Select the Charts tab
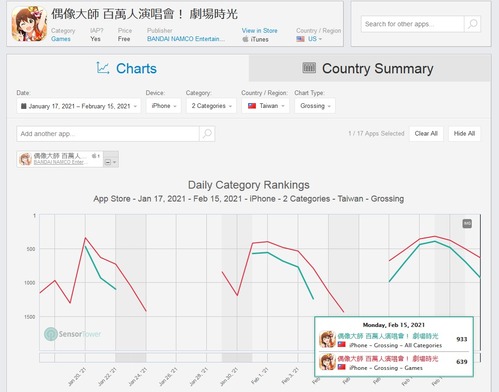The height and width of the screenshot is (392, 499). pyautogui.click(x=128, y=68)
